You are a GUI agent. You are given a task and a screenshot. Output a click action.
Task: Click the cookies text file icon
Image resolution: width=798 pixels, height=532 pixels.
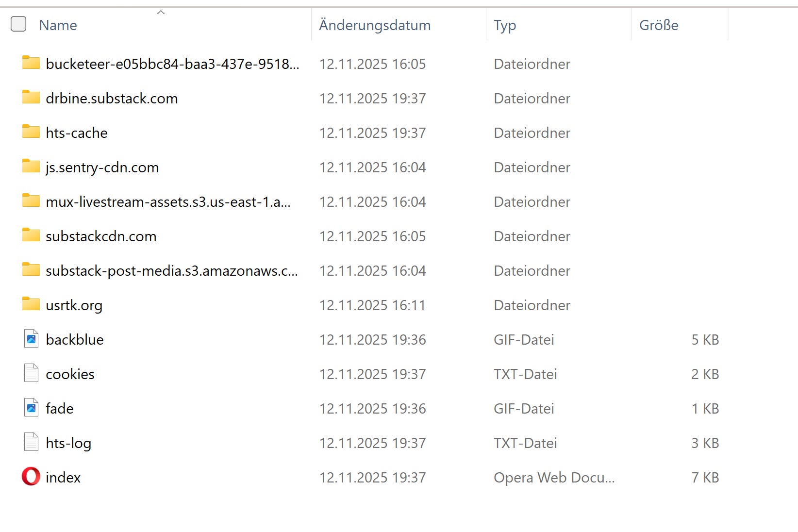point(31,373)
